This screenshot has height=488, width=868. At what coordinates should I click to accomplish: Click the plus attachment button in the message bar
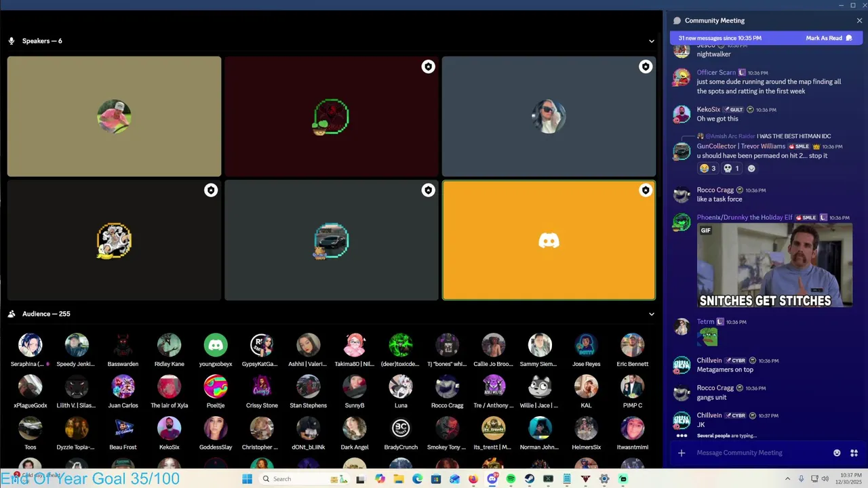click(682, 453)
